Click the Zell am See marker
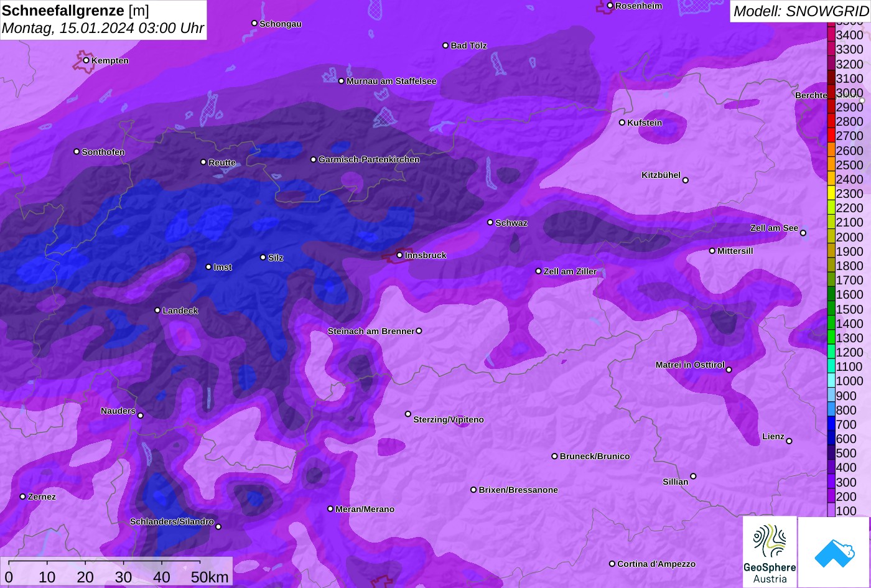871x588 pixels. tap(803, 233)
